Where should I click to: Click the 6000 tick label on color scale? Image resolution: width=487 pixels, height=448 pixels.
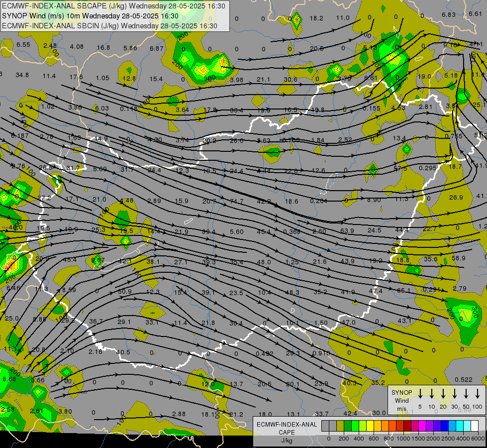pos(478,439)
